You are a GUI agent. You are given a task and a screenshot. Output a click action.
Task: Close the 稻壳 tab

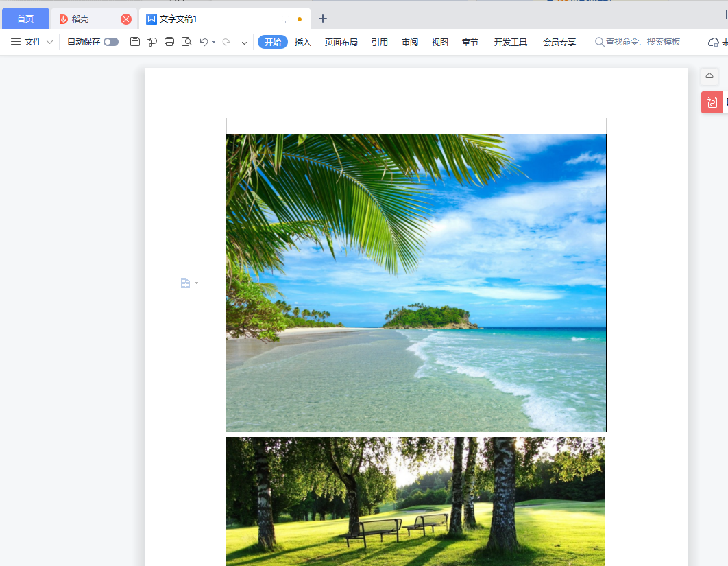coord(126,19)
